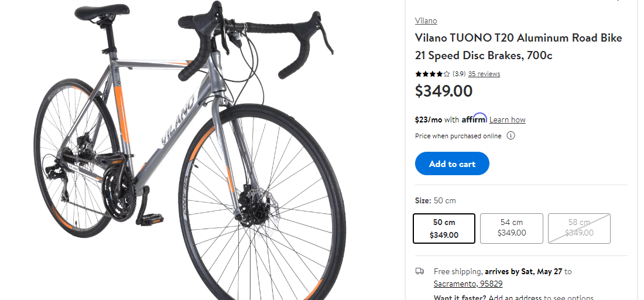Click the $349.00 main price

[x=443, y=91]
